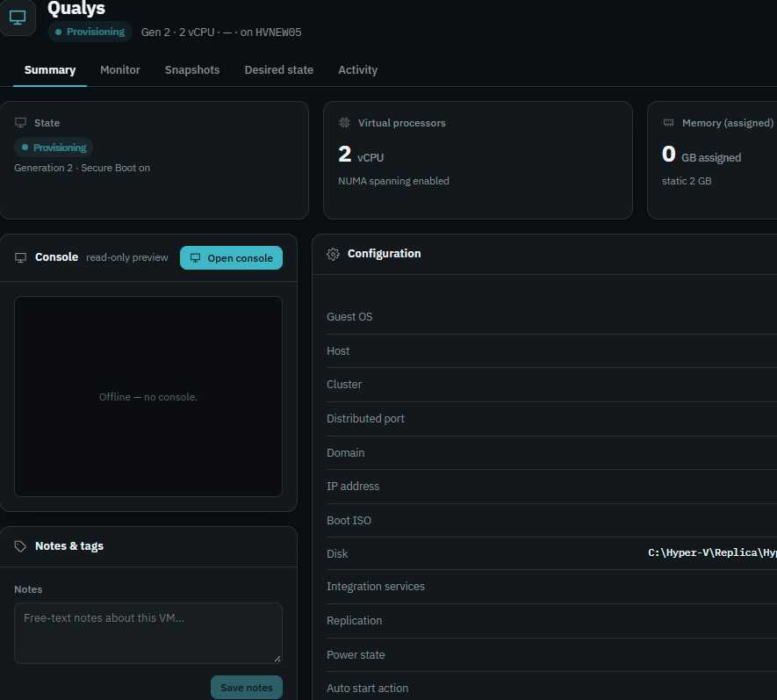
Task: Click the Provisioning badge in the header
Action: click(x=90, y=32)
